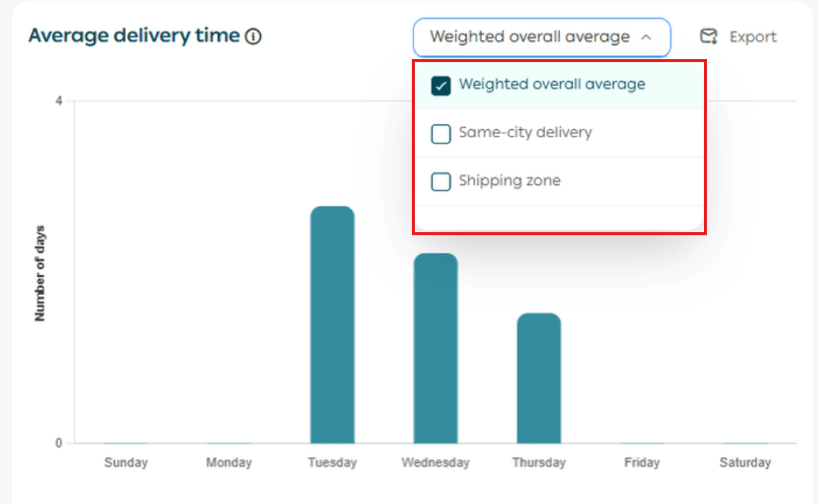
Task: Uncheck the Weighted overall average checkbox
Action: click(441, 85)
